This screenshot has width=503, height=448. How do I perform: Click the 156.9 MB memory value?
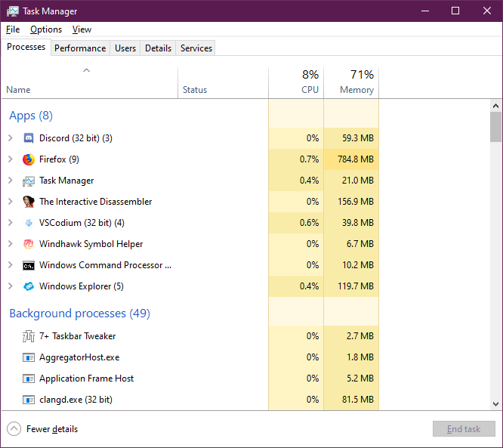356,202
